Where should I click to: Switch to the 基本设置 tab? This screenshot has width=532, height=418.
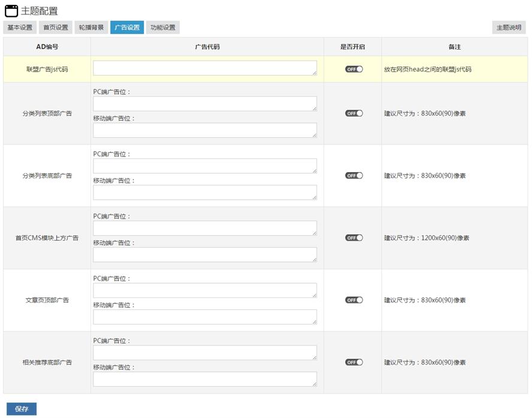[x=20, y=28]
